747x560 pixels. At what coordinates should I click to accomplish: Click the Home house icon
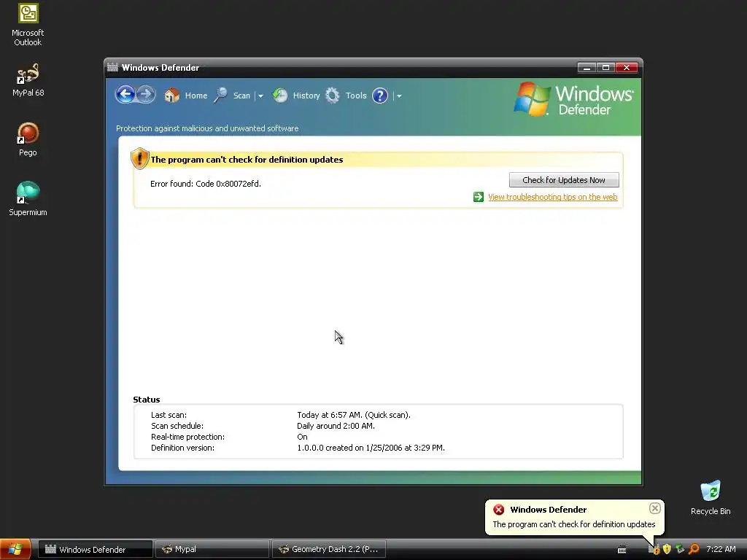pyautogui.click(x=171, y=96)
